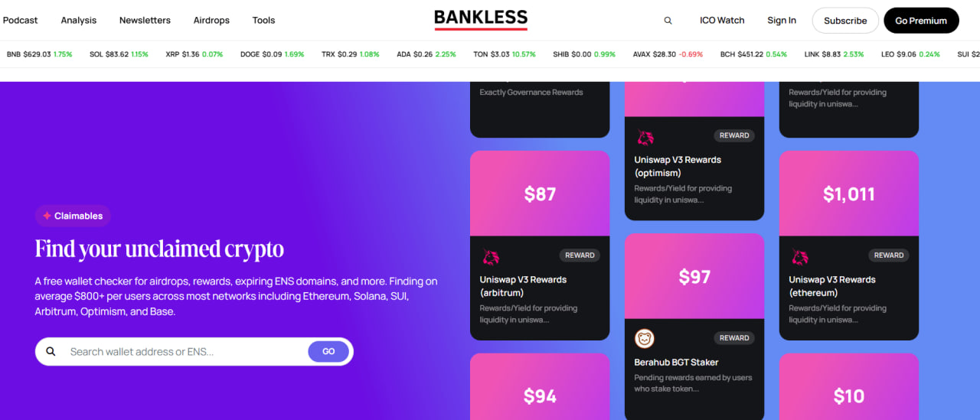Click the Bankless logo
The height and width of the screenshot is (420, 980).
pos(481,19)
